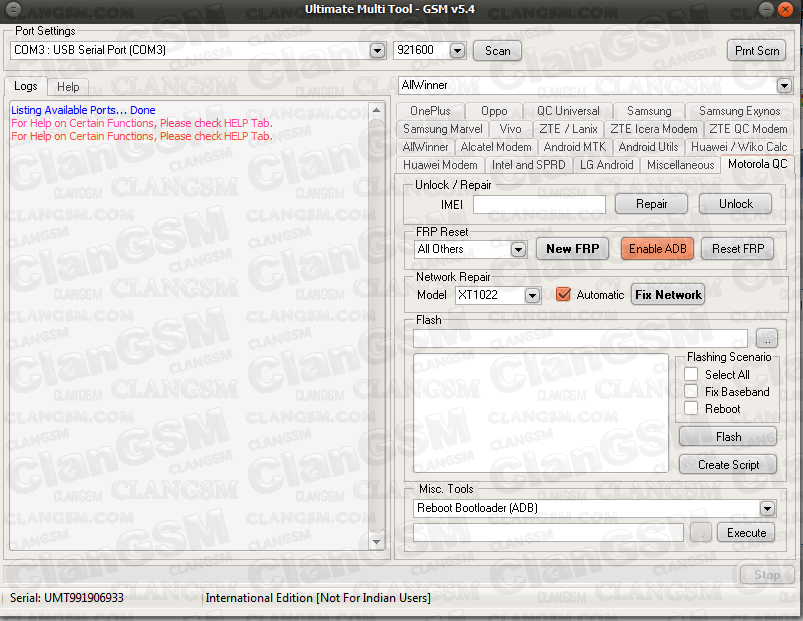
Task: Open the LG Android tab
Action: (x=606, y=165)
